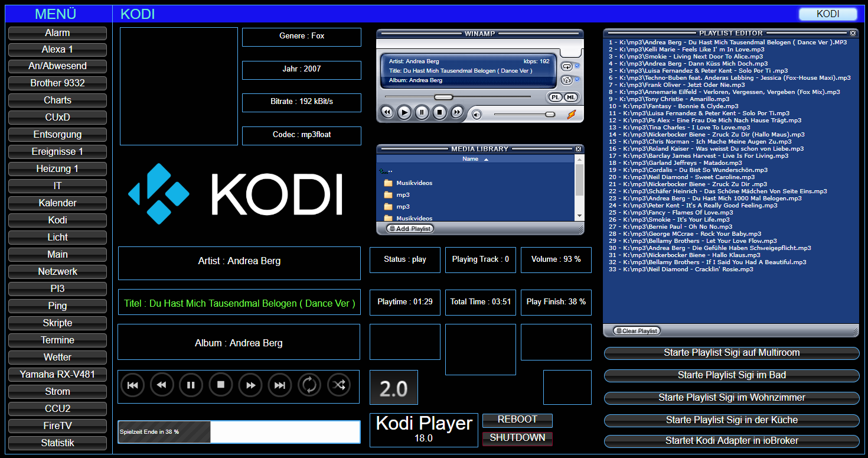Select playlist track 27 Bernie Paul Oh No No
The image size is (868, 458).
point(670,227)
